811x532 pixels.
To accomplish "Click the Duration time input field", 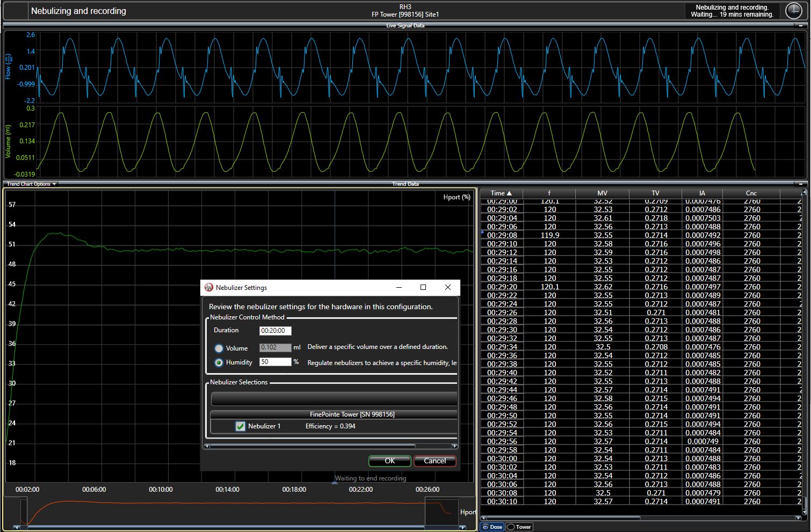I will pos(275,331).
